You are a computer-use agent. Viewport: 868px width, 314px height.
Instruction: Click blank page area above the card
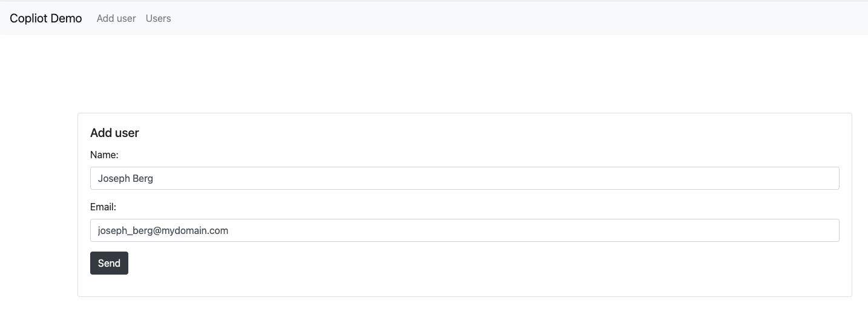[x=434, y=74]
